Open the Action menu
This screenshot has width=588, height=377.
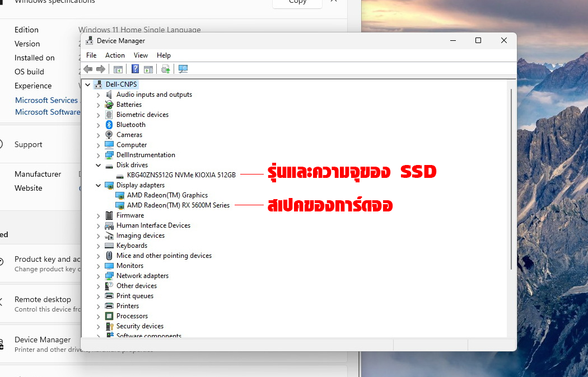(115, 55)
